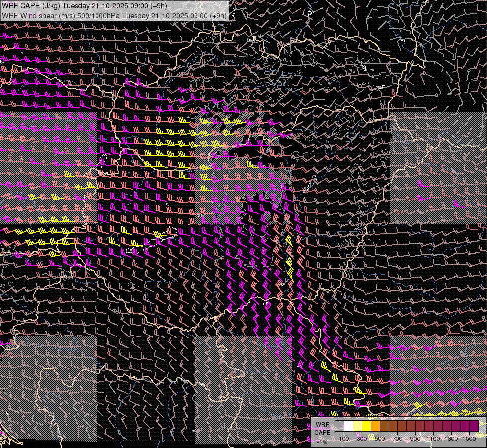Screen dimensions: 487x448
Task: Select the orange legend swatch
Action: coord(376,426)
